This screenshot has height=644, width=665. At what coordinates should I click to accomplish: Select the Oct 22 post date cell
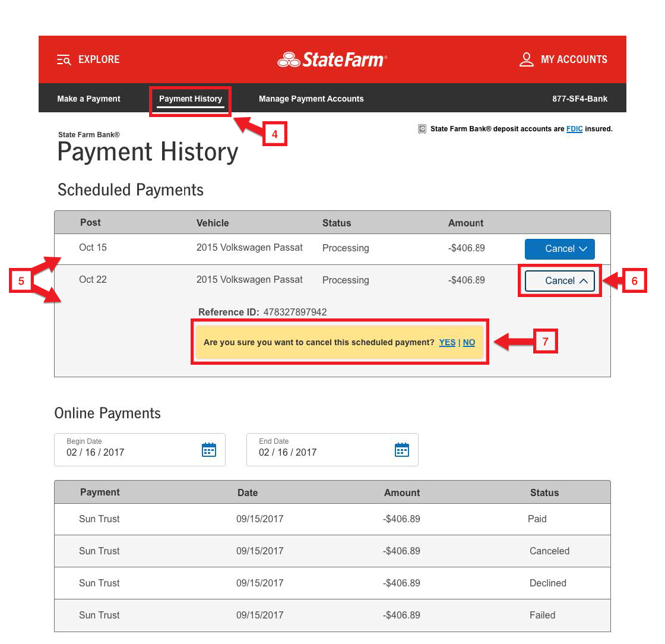pyautogui.click(x=93, y=280)
